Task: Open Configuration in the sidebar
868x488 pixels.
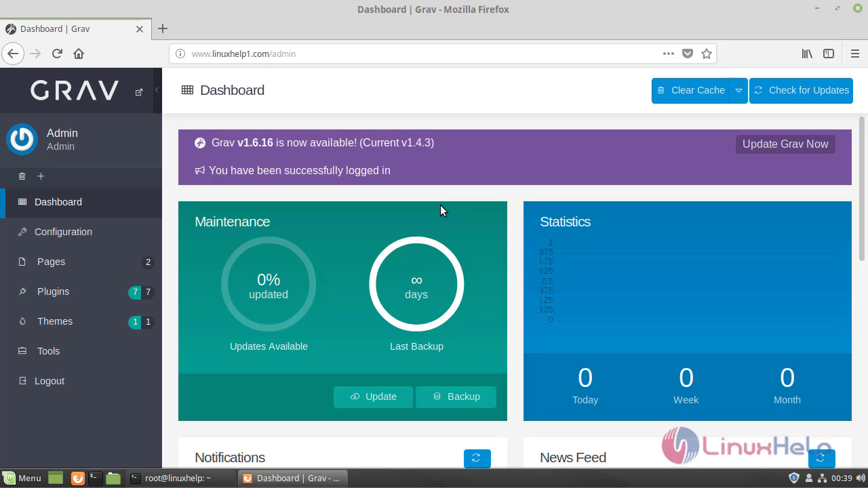Action: 81,232
